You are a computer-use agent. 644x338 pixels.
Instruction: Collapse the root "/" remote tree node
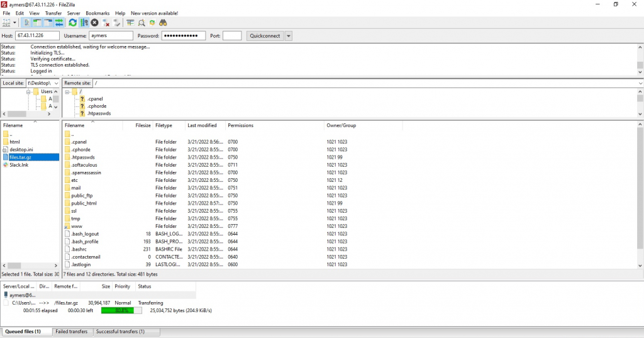(67, 92)
